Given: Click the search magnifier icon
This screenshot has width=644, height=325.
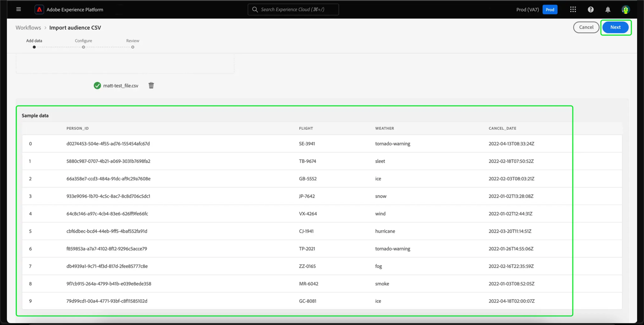Looking at the screenshot, I should click(255, 10).
